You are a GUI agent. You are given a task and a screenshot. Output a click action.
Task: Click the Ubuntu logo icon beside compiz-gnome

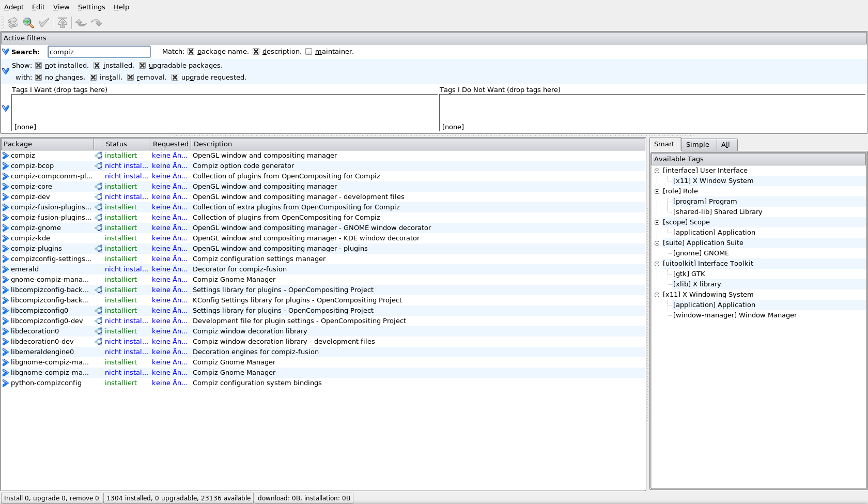pyautogui.click(x=98, y=228)
